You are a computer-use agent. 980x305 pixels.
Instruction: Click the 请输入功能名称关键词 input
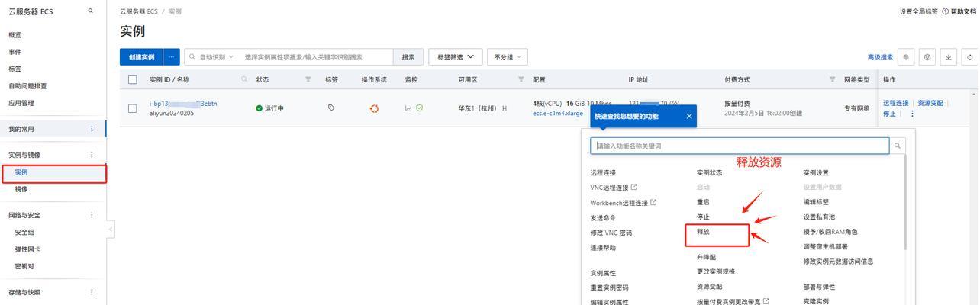click(740, 146)
